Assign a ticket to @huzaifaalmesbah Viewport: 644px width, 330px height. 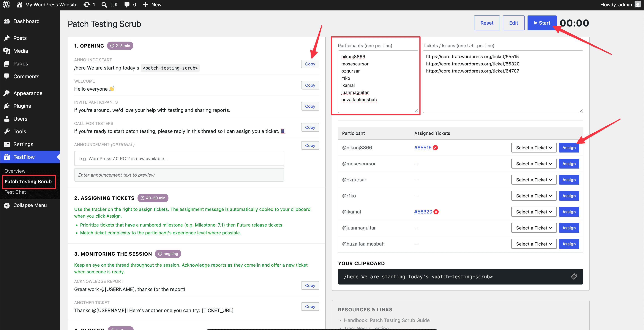(x=569, y=244)
